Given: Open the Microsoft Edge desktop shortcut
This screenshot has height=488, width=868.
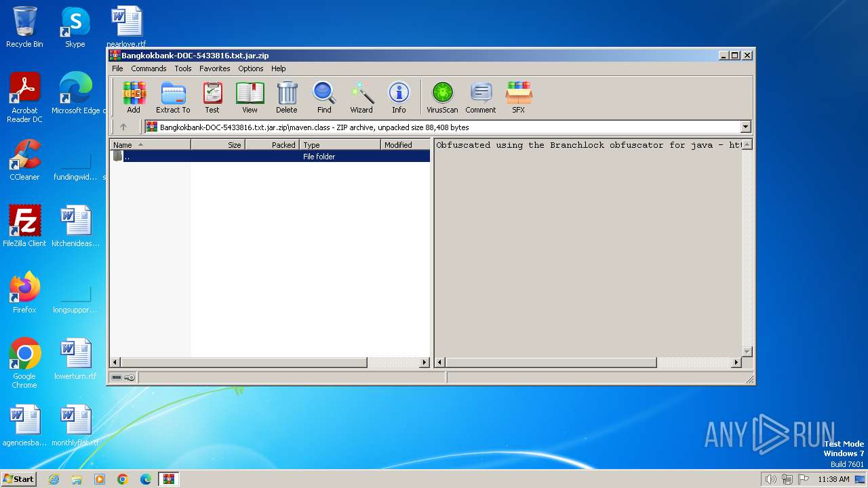Looking at the screenshot, I should coord(76,94).
